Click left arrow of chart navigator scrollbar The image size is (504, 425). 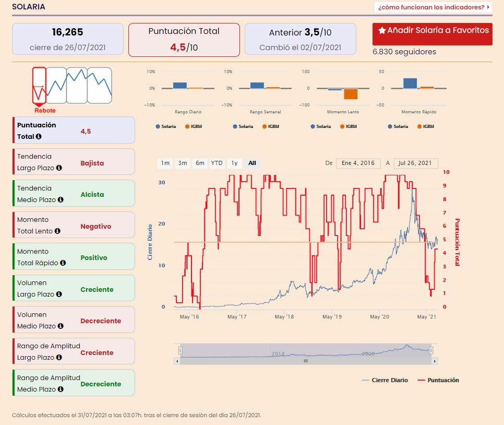pos(177,361)
